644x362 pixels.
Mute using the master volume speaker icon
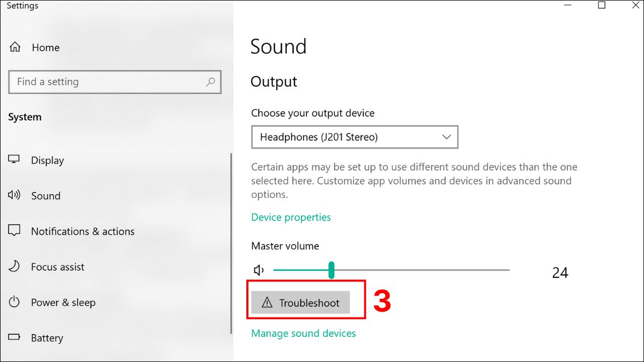click(259, 270)
